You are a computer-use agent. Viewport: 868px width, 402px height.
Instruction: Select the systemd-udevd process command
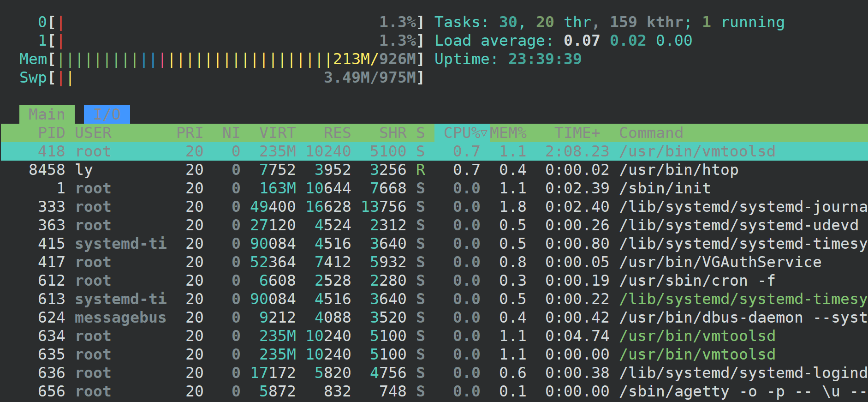(x=738, y=225)
